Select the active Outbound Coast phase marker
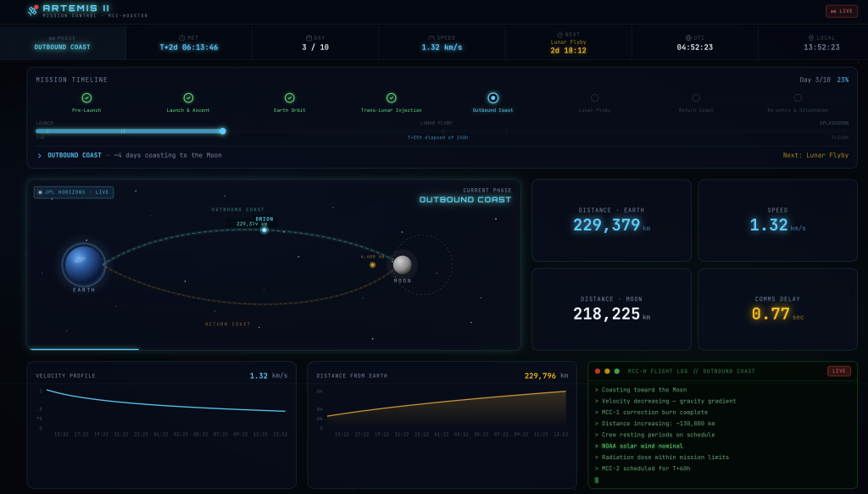Screen dimensions: 868x494 [492, 98]
